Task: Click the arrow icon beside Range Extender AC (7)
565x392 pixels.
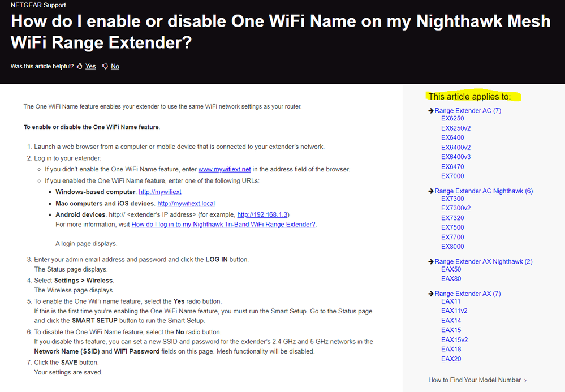Action: [x=431, y=111]
